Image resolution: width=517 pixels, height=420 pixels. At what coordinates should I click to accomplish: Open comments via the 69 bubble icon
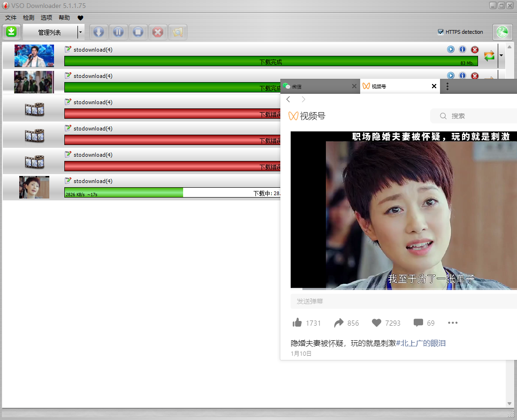418,323
